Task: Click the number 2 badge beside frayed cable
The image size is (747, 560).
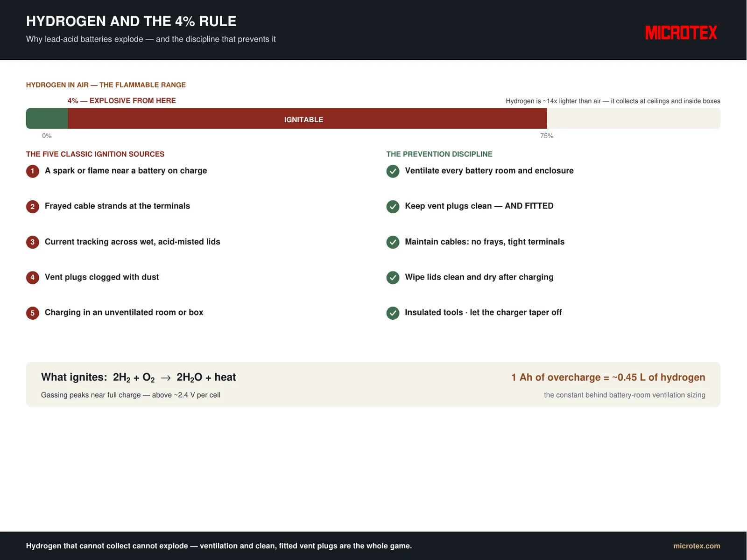Action: (x=33, y=207)
